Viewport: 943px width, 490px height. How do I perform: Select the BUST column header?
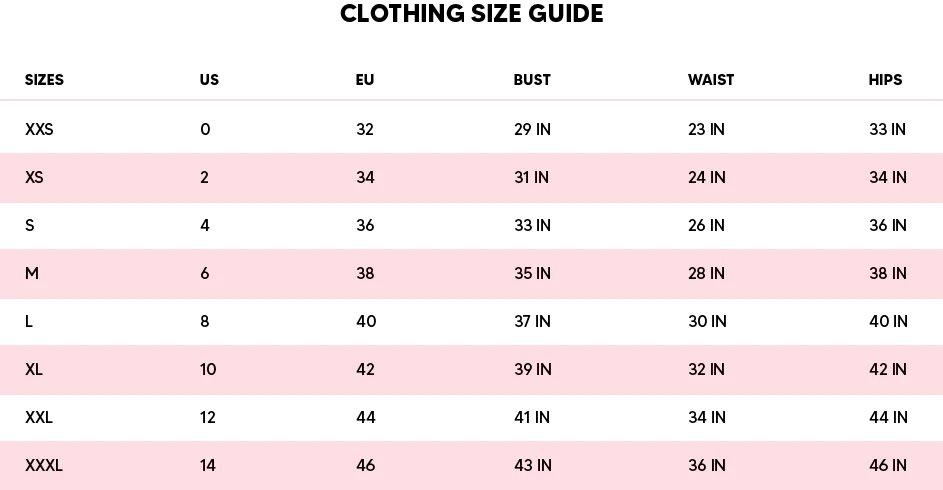[x=532, y=80]
